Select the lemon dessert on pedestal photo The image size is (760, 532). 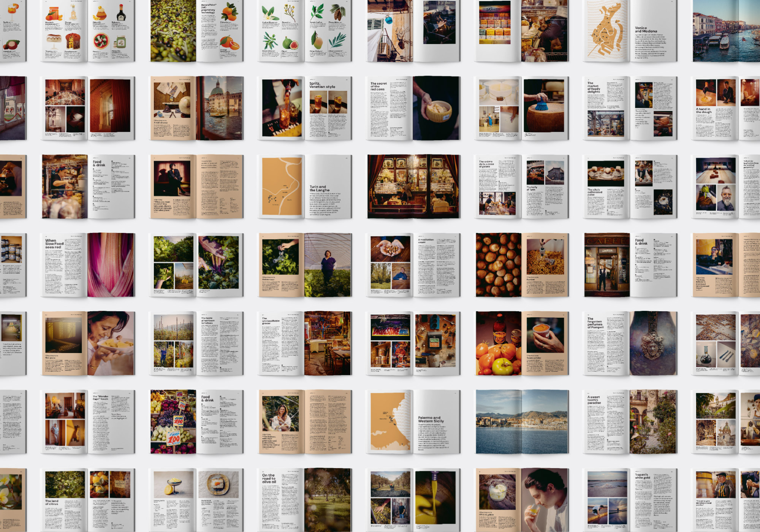coord(173,484)
